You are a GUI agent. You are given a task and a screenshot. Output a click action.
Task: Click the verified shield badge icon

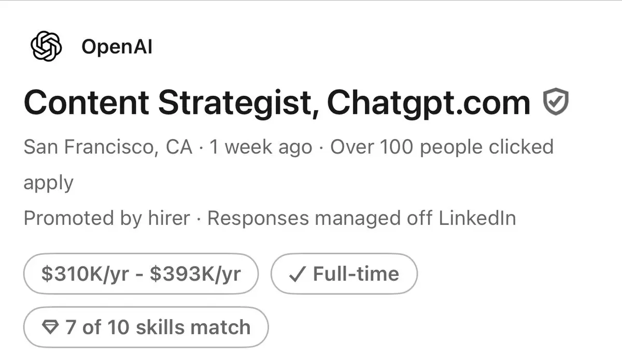point(556,102)
